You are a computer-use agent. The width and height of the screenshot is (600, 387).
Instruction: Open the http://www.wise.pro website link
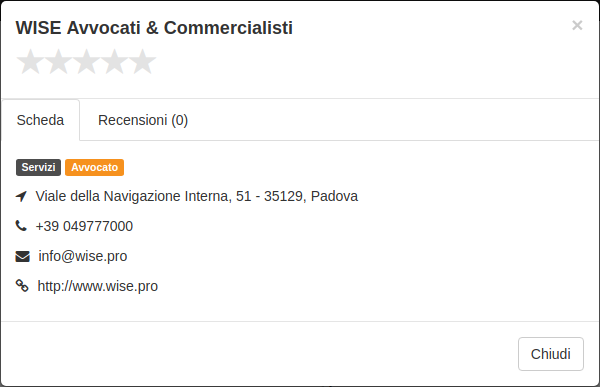(x=98, y=286)
